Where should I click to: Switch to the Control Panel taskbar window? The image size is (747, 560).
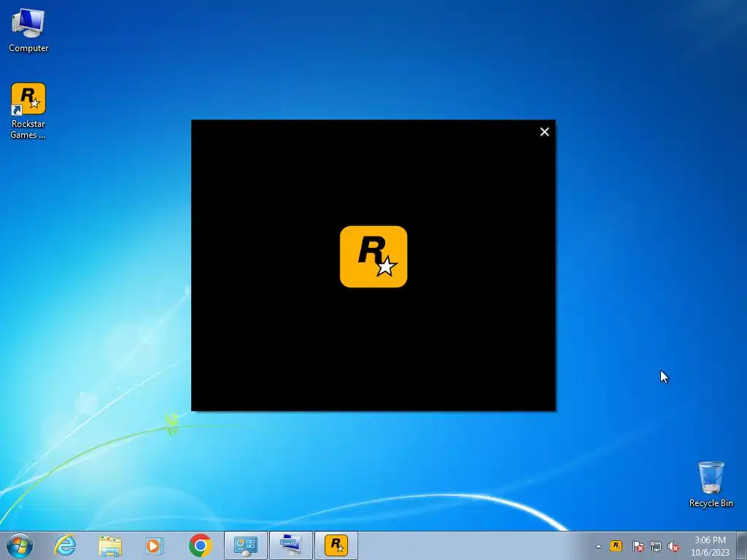[246, 545]
